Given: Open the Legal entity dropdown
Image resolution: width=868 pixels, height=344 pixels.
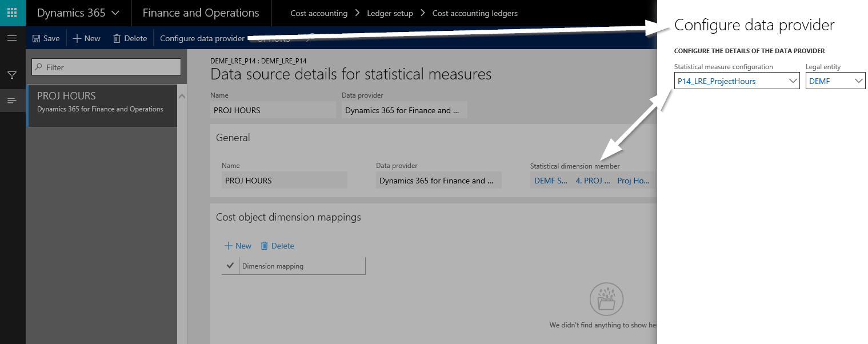Looking at the screenshot, I should click(858, 81).
